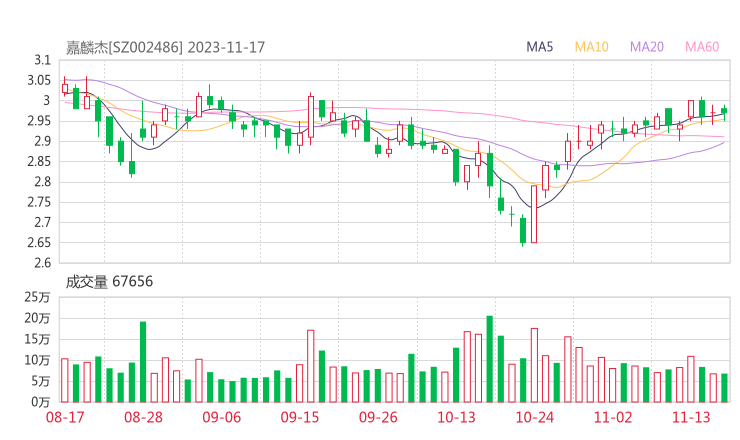
Task: Click the chart title 嘉麟杰[SZ002486] 2023-11-17
Action: tap(166, 48)
